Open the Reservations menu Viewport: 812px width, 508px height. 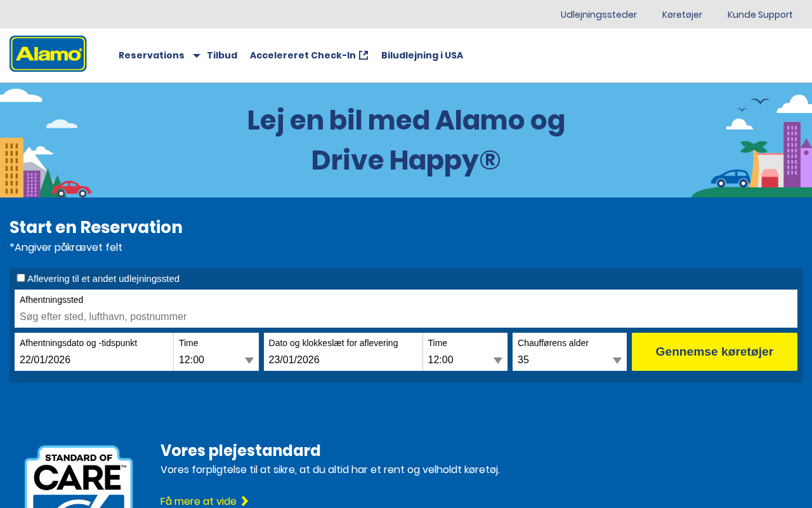point(152,55)
